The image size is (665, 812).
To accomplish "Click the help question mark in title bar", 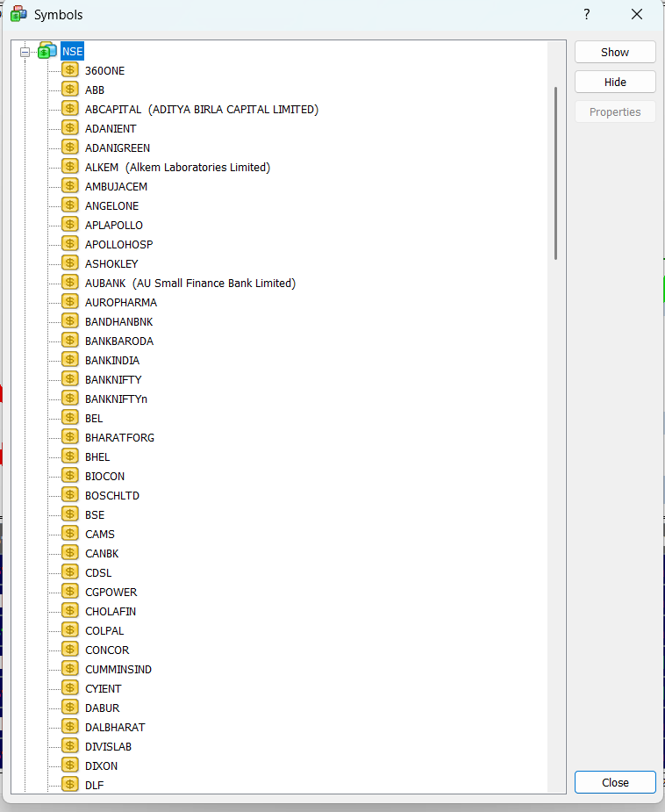I will coord(587,15).
